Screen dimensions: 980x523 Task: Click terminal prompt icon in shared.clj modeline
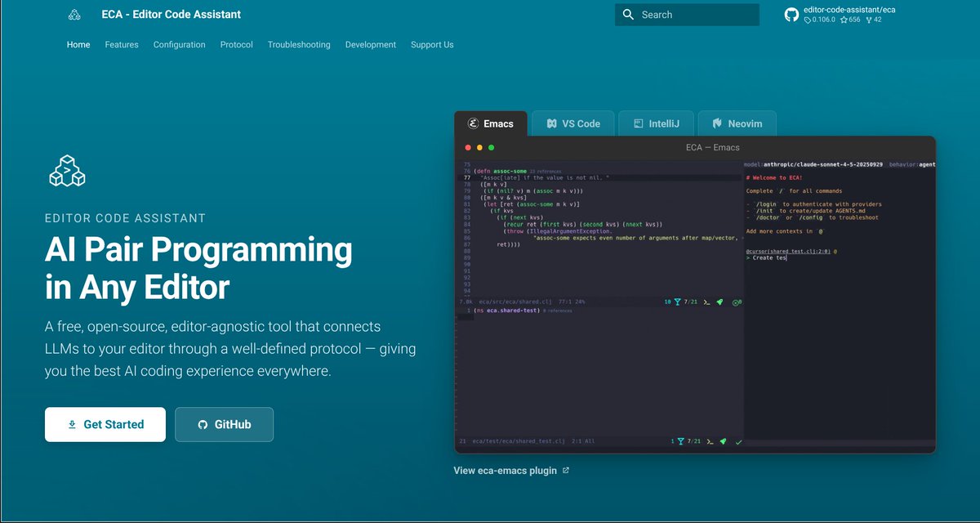(x=707, y=302)
